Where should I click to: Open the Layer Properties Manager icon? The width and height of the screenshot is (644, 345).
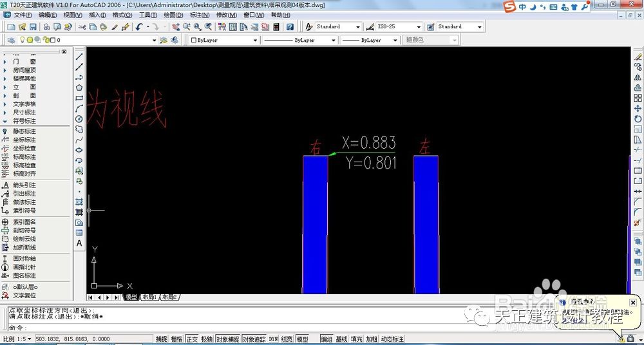point(11,41)
